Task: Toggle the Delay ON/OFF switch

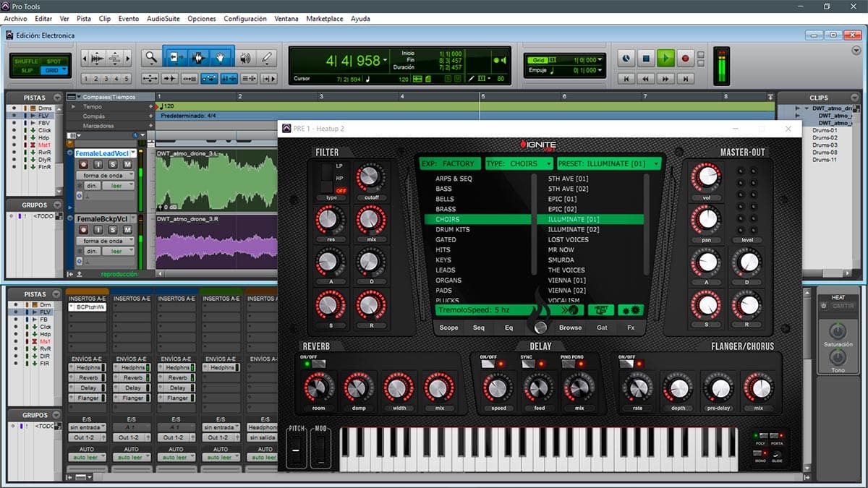Action: [x=488, y=364]
